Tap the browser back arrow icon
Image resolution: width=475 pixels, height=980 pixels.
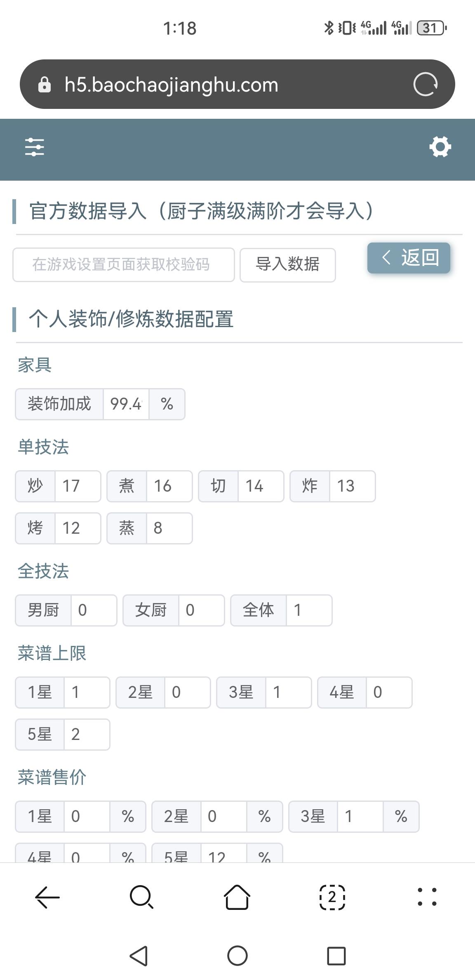47,897
